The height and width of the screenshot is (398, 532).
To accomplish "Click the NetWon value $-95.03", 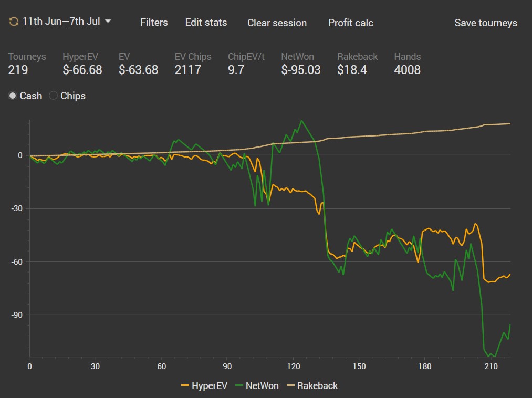I will click(x=301, y=70).
